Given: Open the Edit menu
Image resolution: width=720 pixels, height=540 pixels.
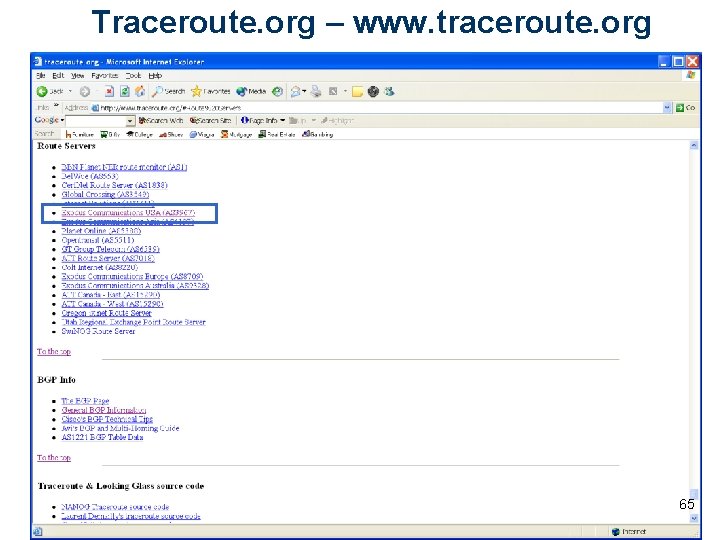Looking at the screenshot, I should pos(58,75).
